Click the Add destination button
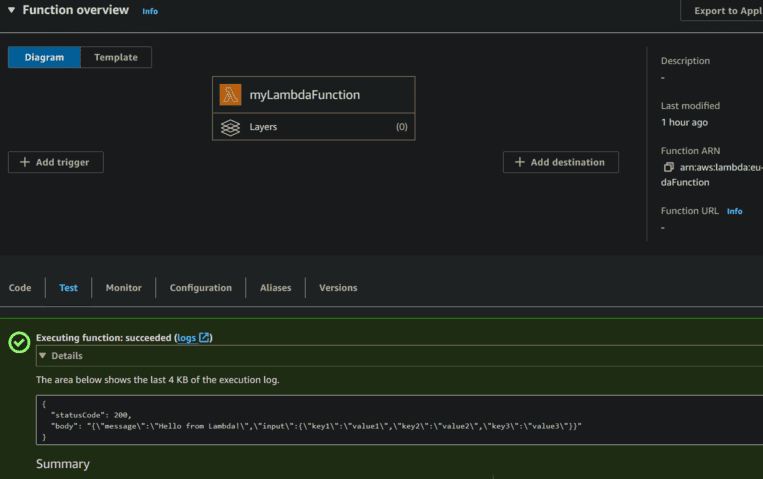This screenshot has height=479, width=763. point(561,162)
